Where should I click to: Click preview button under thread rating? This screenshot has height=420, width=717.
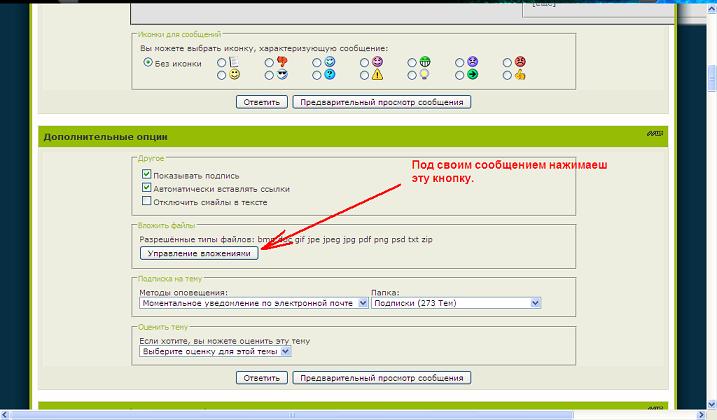pyautogui.click(x=382, y=378)
